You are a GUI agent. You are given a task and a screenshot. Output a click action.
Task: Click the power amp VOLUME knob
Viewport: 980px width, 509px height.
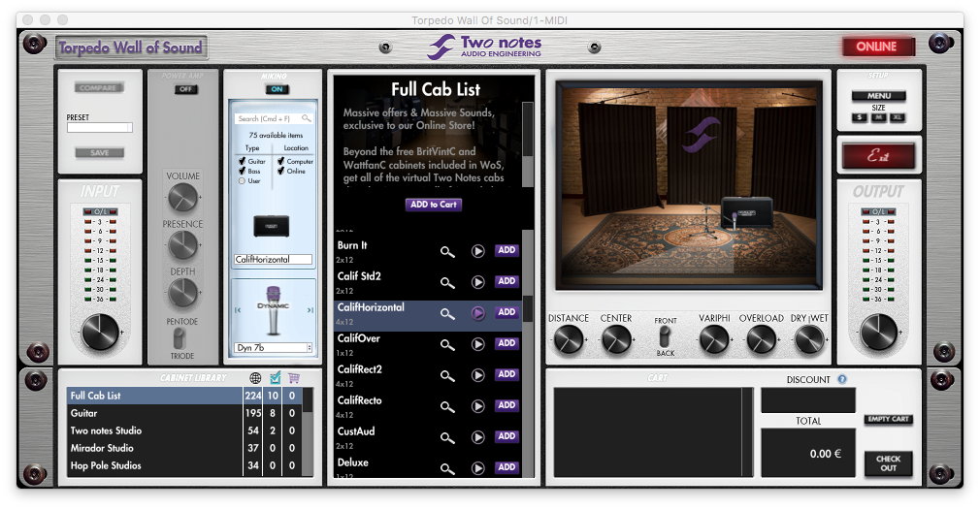click(x=182, y=198)
